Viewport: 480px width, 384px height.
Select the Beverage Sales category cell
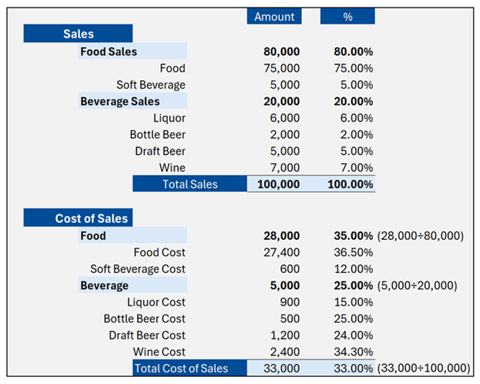tap(133, 101)
